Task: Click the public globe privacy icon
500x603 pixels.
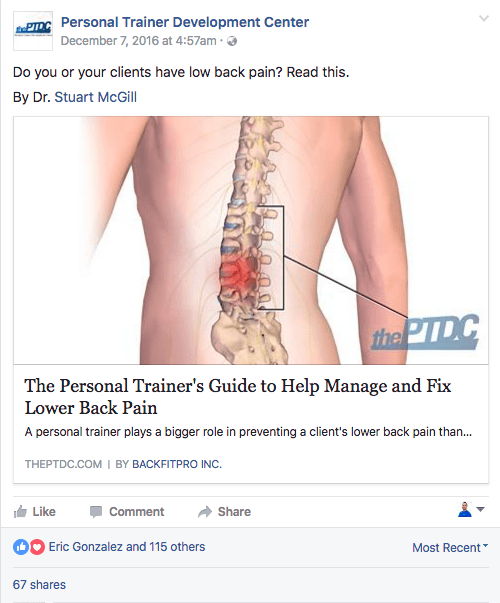Action: 232,41
